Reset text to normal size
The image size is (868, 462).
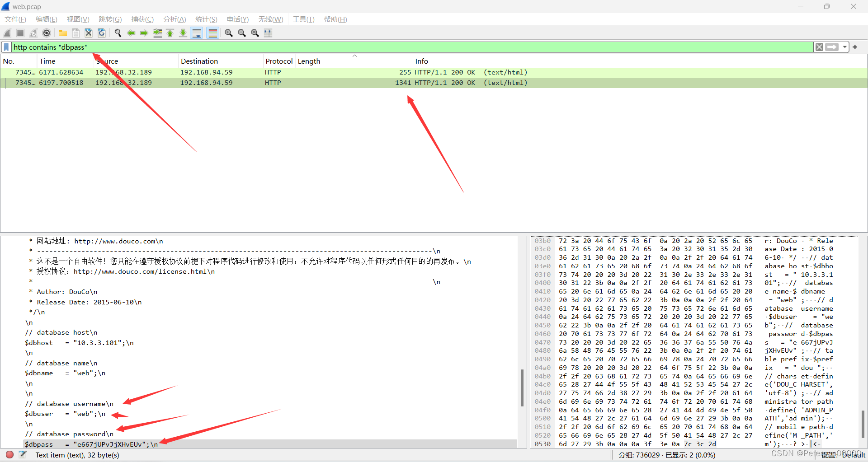255,33
